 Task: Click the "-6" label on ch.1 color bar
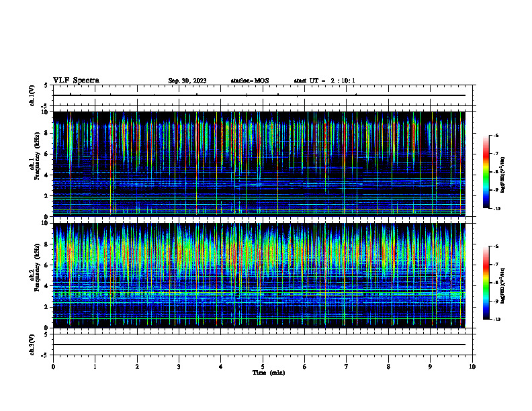click(496, 135)
